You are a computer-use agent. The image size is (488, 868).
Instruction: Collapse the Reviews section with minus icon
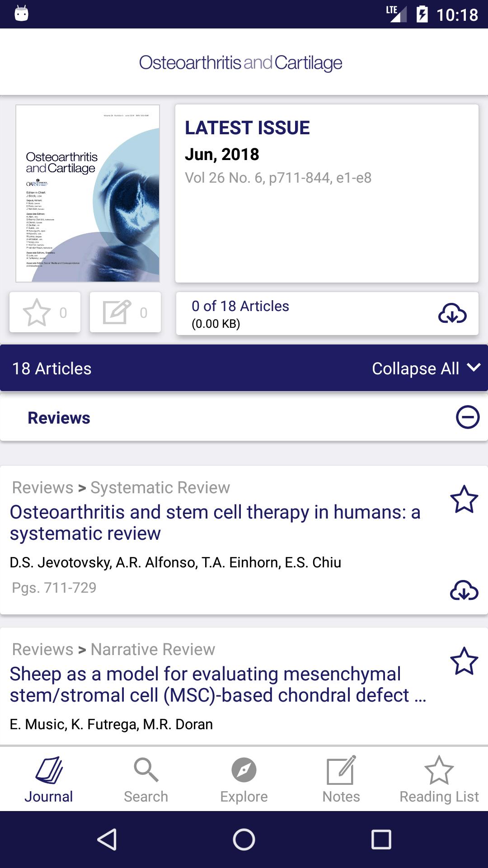(x=467, y=417)
